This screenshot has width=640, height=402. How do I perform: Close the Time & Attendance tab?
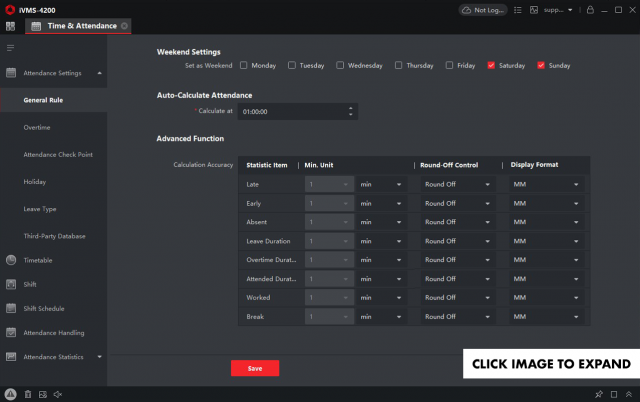coord(124,26)
